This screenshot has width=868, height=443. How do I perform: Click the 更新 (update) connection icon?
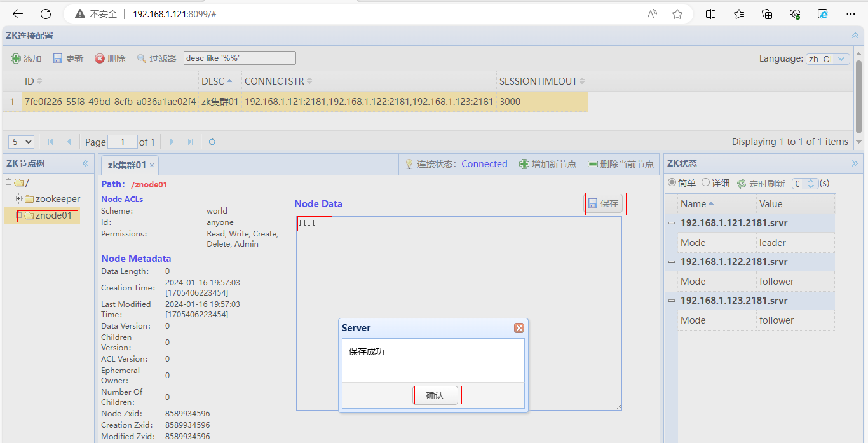pos(58,58)
